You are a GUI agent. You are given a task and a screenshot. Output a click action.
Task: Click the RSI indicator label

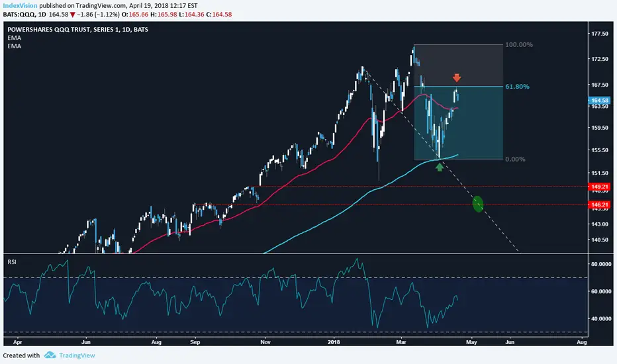(12, 261)
